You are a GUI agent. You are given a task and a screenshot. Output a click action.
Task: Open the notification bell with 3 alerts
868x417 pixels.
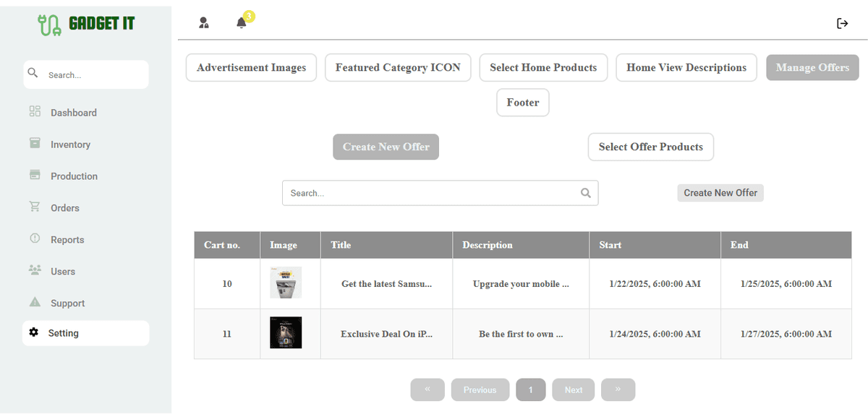tap(242, 22)
